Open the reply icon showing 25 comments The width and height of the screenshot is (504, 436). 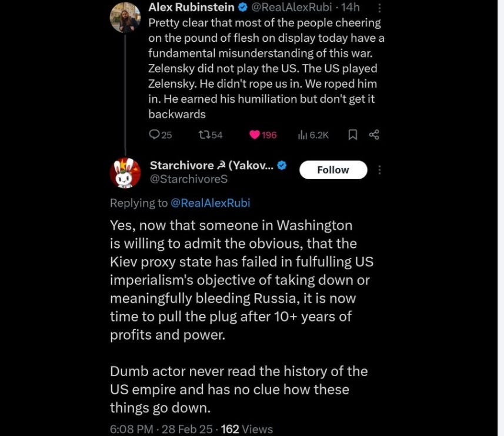[x=161, y=135]
